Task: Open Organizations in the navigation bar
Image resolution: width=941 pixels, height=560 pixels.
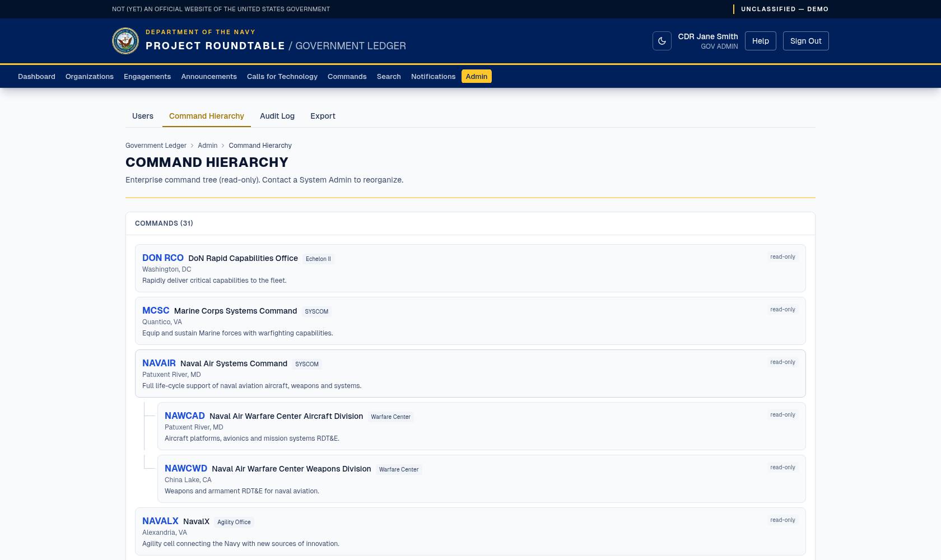Action: coord(90,77)
